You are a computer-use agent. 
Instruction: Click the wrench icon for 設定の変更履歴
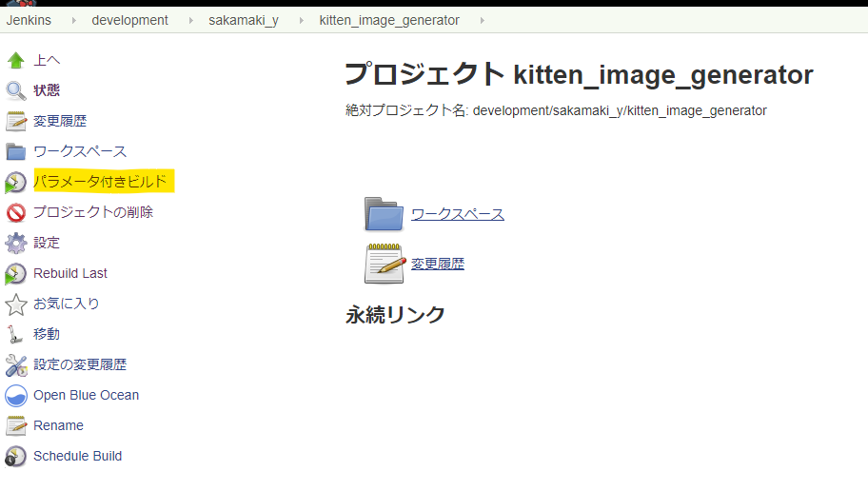[x=15, y=365]
